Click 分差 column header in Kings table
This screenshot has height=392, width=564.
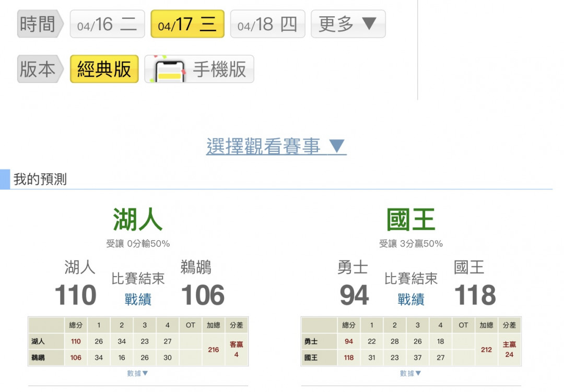(509, 325)
